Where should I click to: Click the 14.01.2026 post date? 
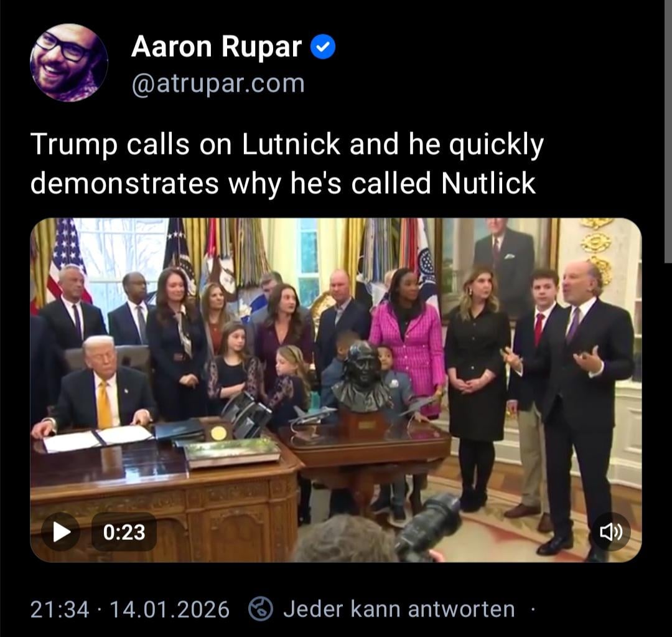click(x=170, y=610)
